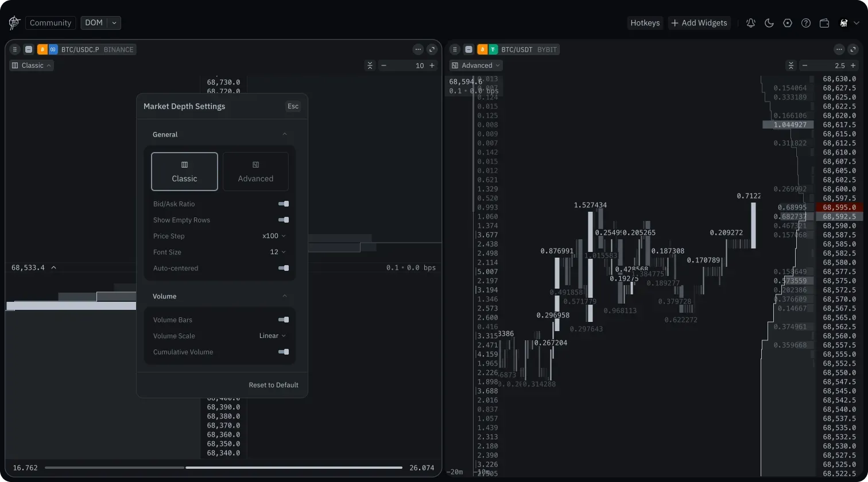
Task: Open the Community tab in top bar
Action: coord(51,23)
